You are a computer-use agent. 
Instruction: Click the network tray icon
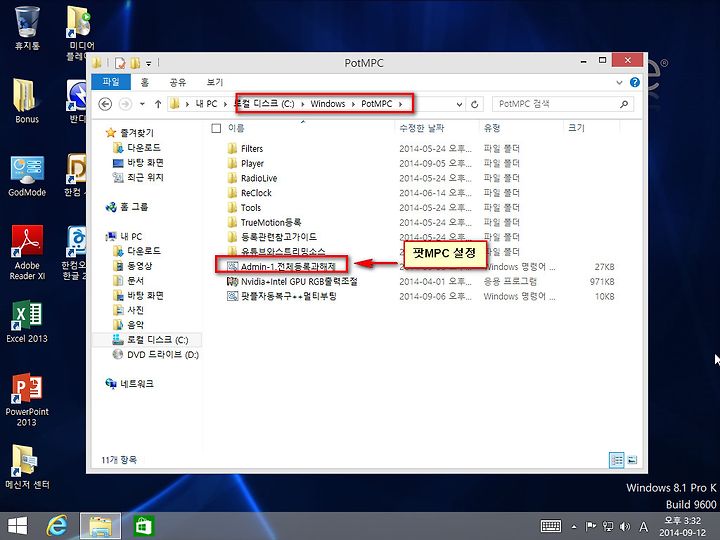pos(608,526)
